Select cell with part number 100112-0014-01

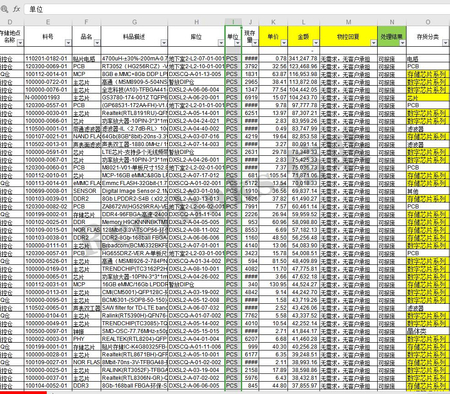[48, 74]
